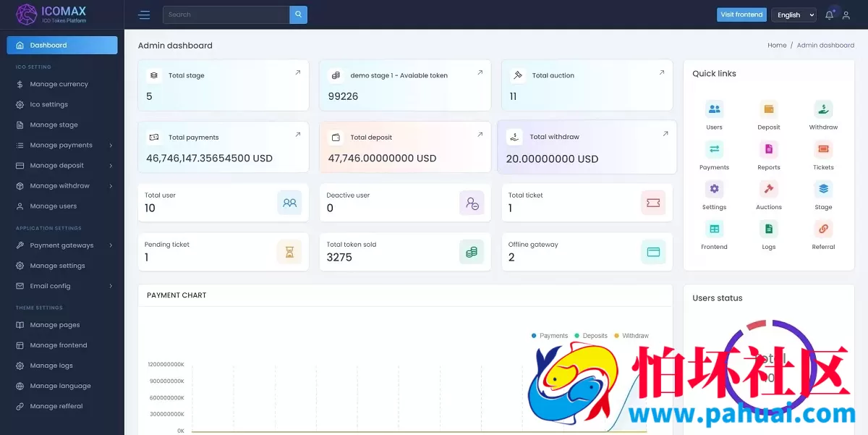The height and width of the screenshot is (435, 868).
Task: Open Referral quick link icon
Action: click(x=823, y=229)
